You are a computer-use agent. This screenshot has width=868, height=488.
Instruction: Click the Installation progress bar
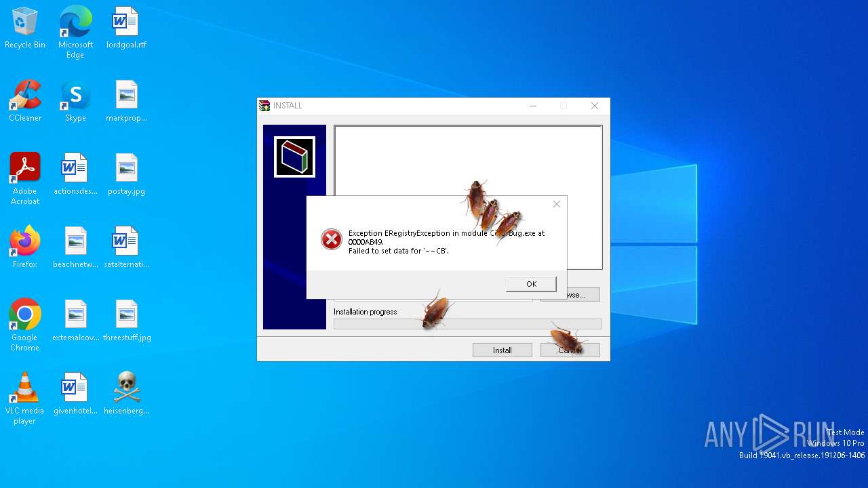[x=468, y=324]
